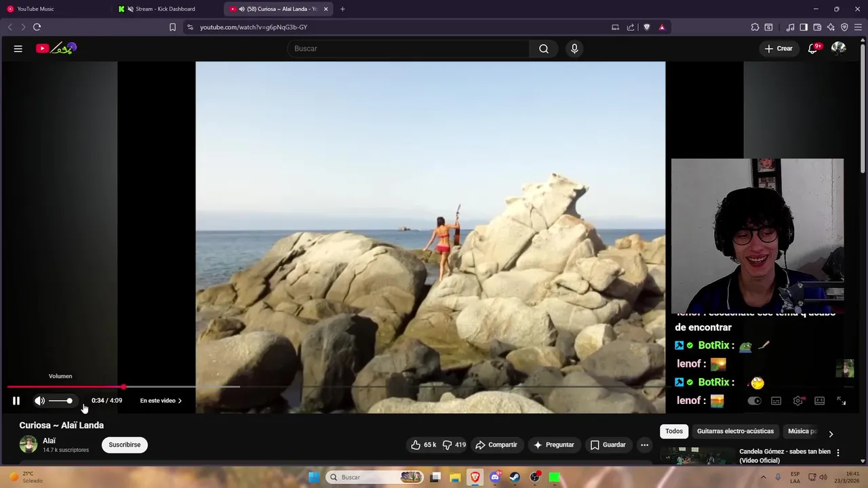Share this page from address bar

[x=631, y=27]
